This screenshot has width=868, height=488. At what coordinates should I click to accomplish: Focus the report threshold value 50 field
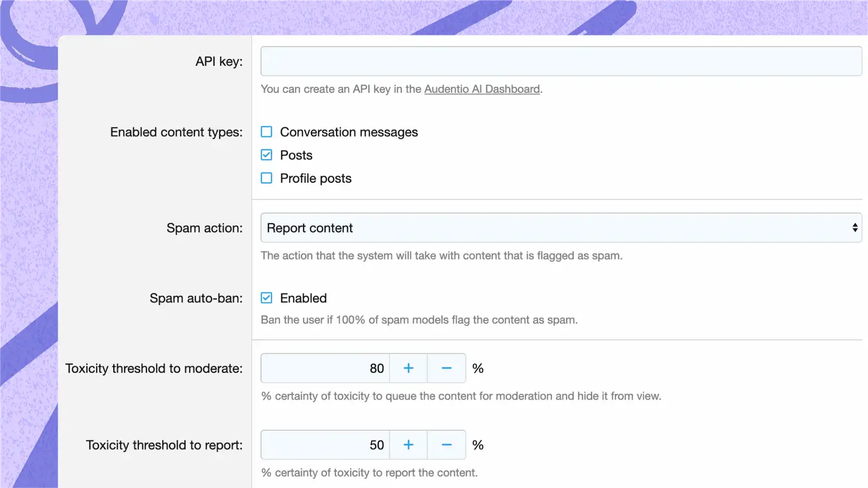click(325, 445)
